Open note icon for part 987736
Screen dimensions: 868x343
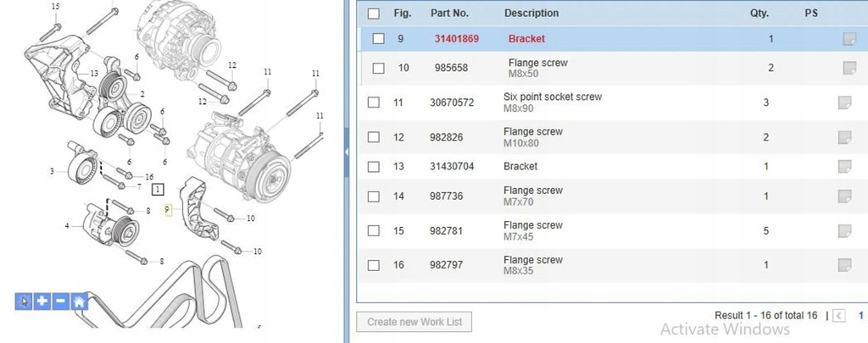pos(845,196)
